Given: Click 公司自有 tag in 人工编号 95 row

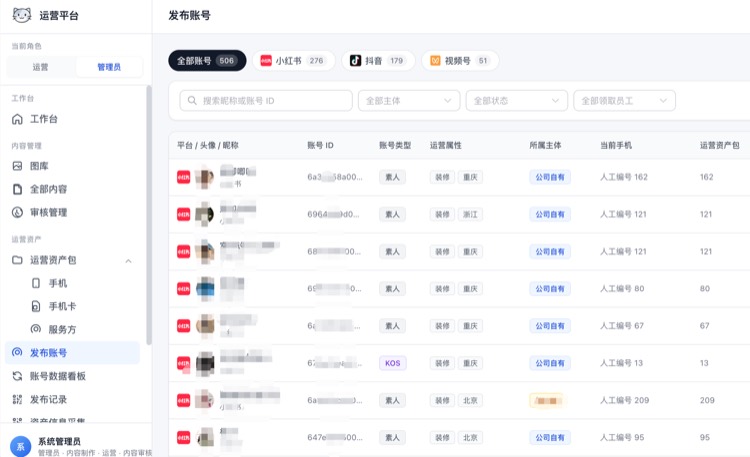Looking at the screenshot, I should (x=550, y=437).
